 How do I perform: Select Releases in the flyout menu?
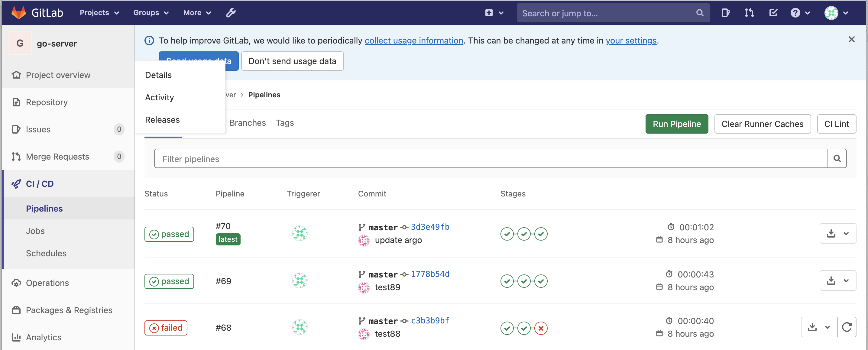click(x=162, y=120)
